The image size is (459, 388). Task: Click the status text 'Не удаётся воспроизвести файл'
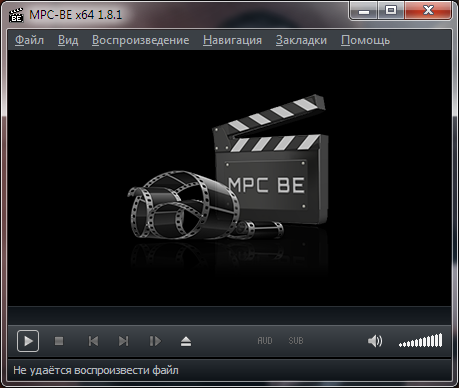(96, 370)
